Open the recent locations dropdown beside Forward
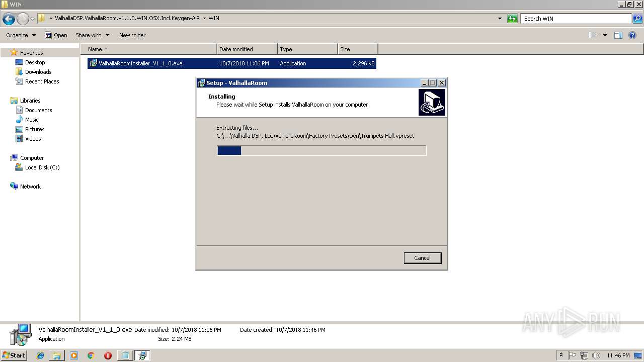Image resolution: width=644 pixels, height=362 pixels. pyautogui.click(x=32, y=19)
